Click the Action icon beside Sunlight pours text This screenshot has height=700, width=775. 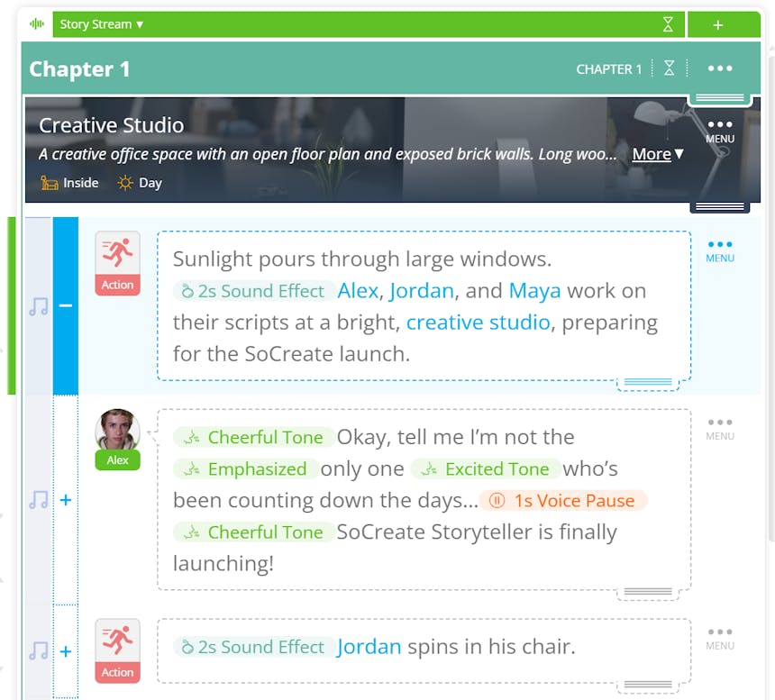pyautogui.click(x=118, y=263)
